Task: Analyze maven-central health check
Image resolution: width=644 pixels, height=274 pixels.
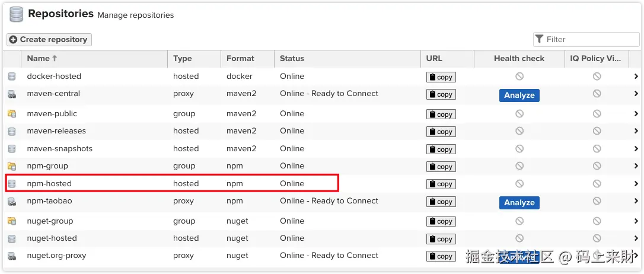Action: tap(519, 95)
